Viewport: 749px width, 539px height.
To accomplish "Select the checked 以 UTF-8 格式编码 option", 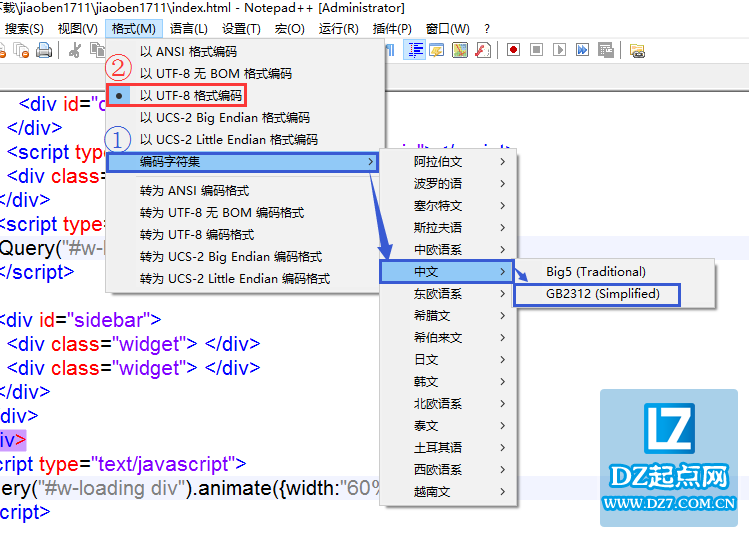I will click(x=245, y=96).
